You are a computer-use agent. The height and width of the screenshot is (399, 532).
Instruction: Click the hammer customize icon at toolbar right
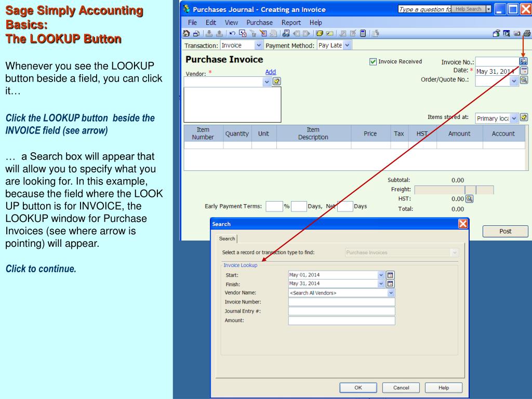coord(496,33)
